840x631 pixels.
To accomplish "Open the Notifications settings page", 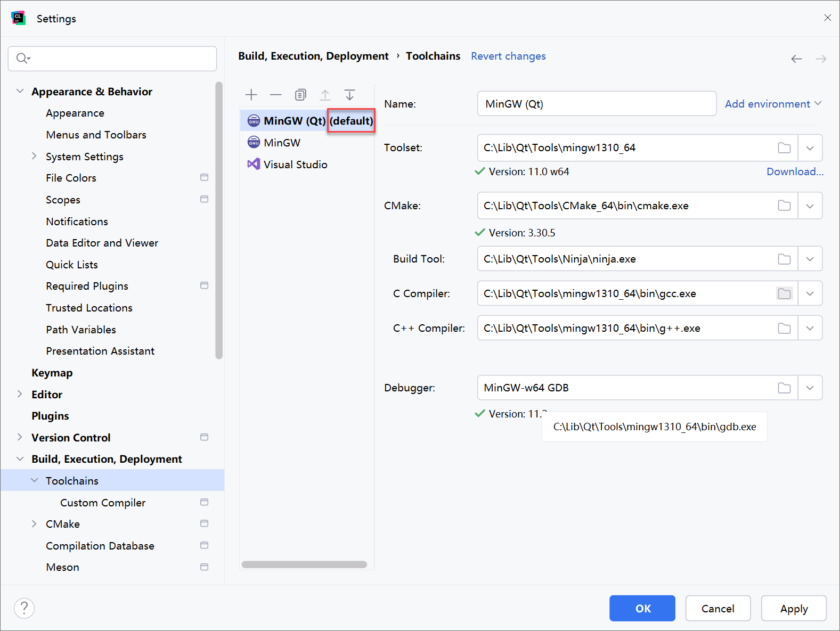I will coord(77,222).
